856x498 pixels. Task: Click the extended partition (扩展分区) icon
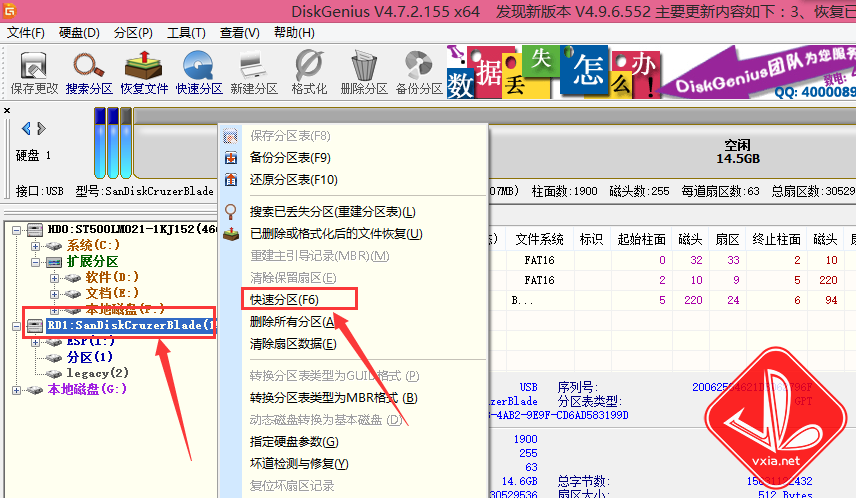[x=54, y=262]
